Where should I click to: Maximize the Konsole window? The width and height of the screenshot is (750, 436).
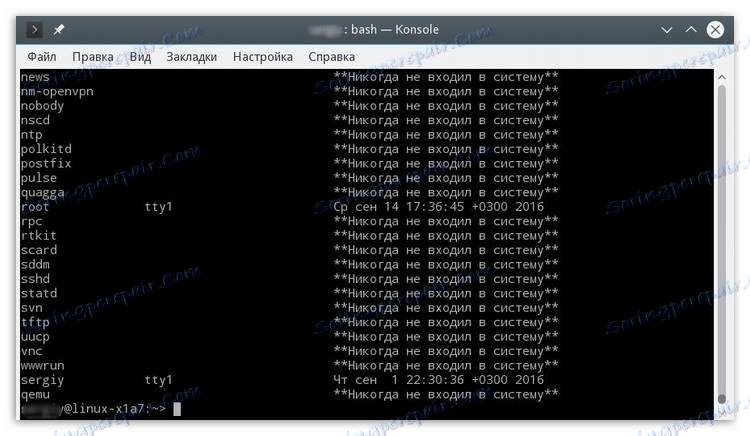coord(691,30)
